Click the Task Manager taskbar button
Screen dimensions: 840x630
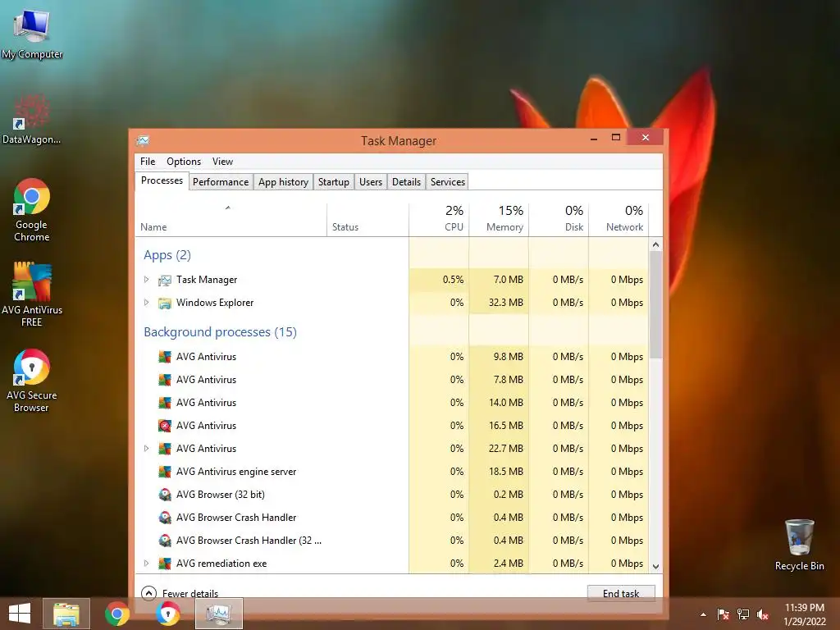click(218, 614)
